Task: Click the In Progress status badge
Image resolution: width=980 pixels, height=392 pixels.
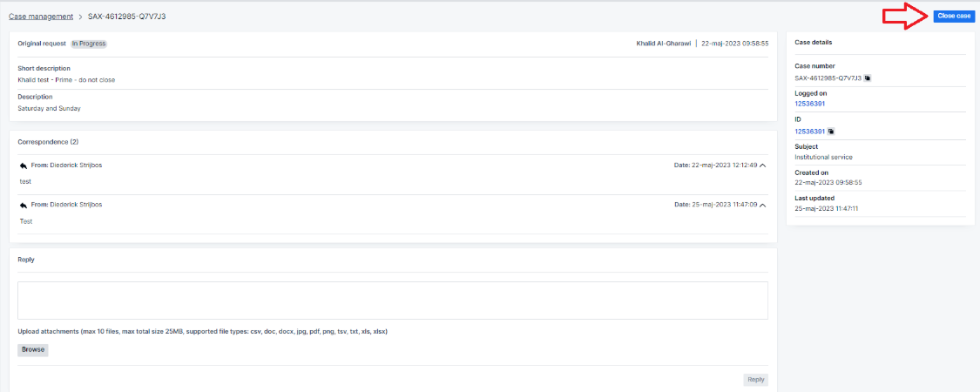Action: (89, 43)
